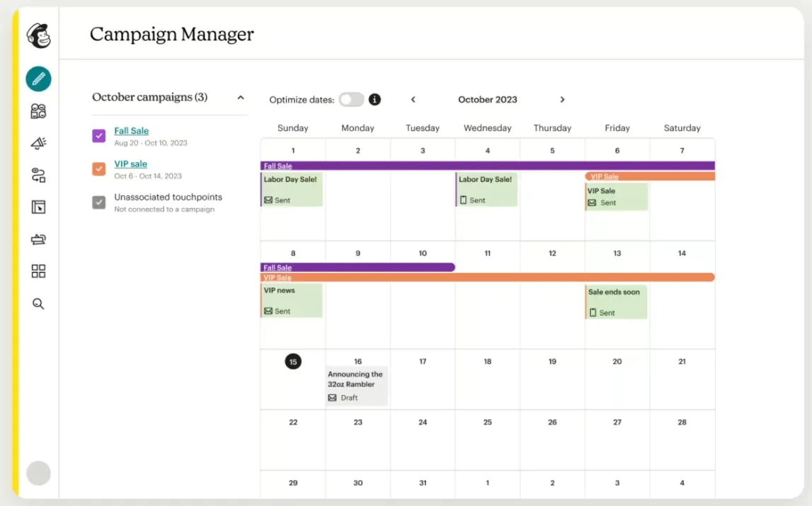812x506 pixels.
Task: Select the Sale ends soon touchpoint
Action: tap(616, 302)
